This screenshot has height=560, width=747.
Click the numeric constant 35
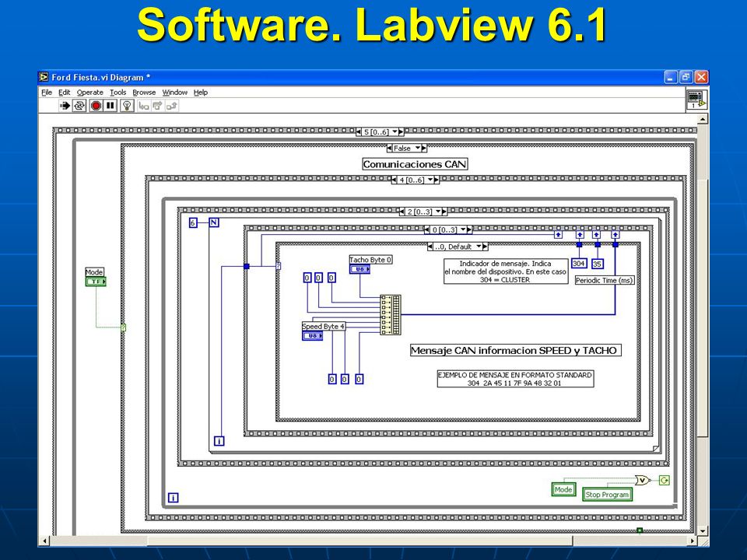(598, 264)
